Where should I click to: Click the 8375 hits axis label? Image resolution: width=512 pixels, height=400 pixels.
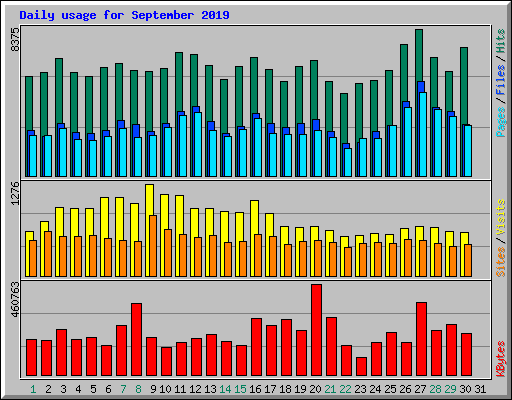tap(15, 39)
